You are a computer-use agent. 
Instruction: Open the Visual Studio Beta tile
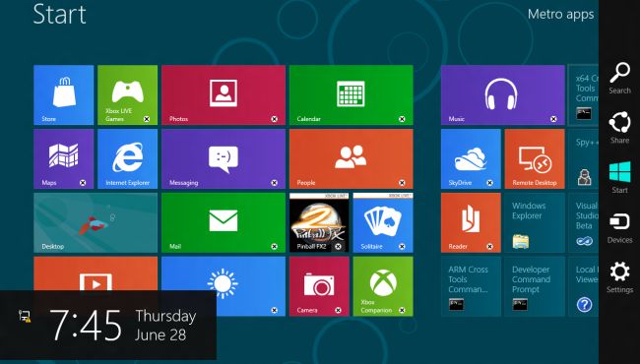pyautogui.click(x=583, y=222)
